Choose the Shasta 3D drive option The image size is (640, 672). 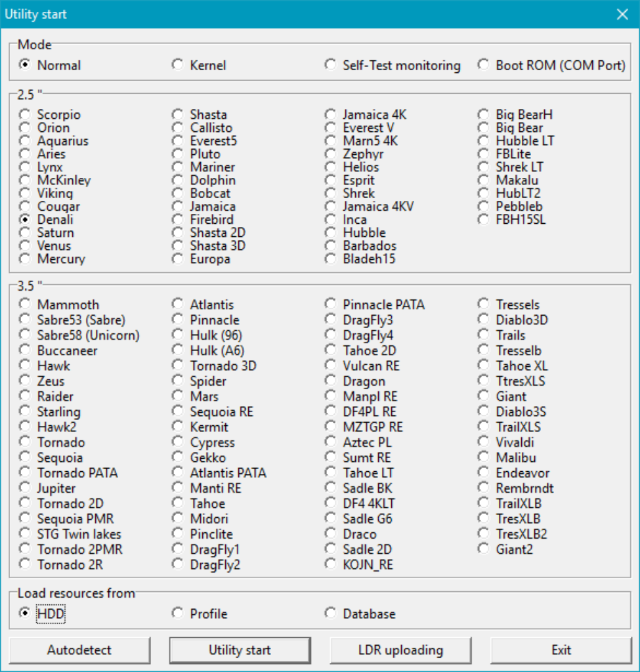pos(178,245)
